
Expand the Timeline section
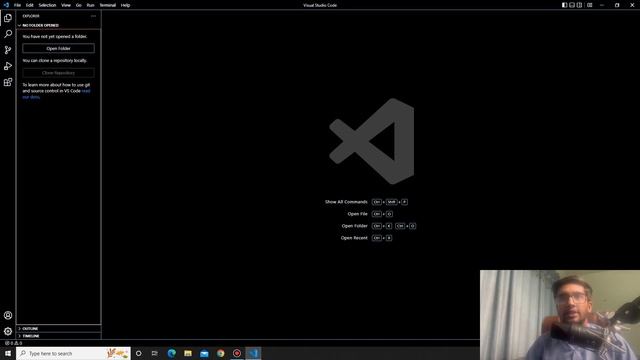pyautogui.click(x=58, y=336)
